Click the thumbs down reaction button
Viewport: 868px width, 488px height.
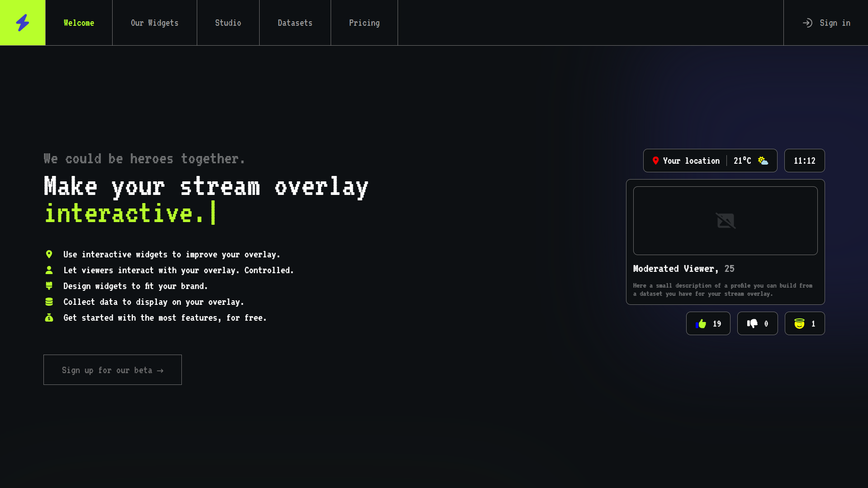(757, 323)
